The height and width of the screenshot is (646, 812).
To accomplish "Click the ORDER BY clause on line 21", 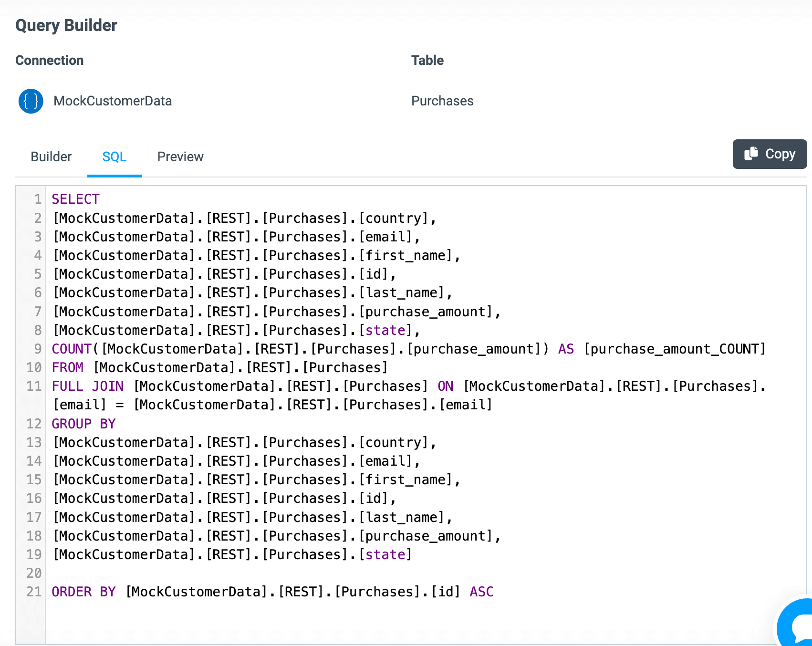I will (x=83, y=592).
